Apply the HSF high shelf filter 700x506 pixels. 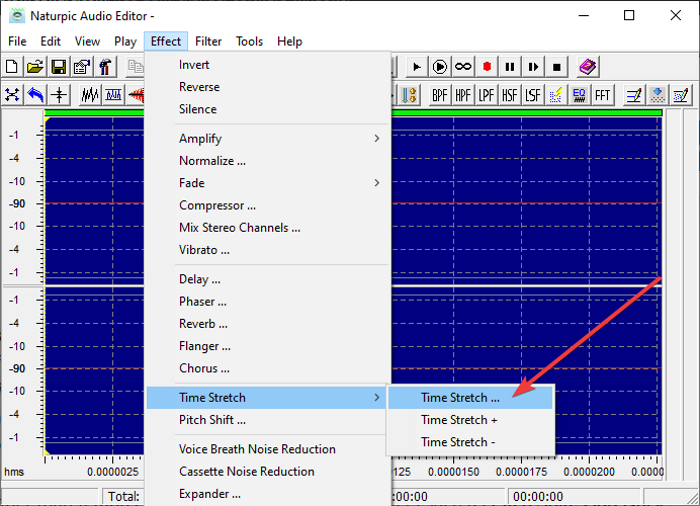pyautogui.click(x=509, y=95)
